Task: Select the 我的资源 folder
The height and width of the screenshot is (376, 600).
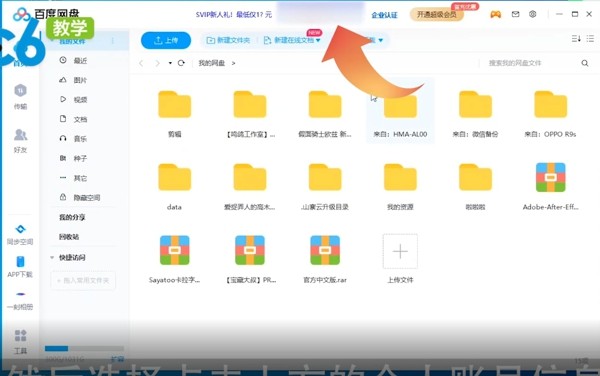Action: click(400, 186)
